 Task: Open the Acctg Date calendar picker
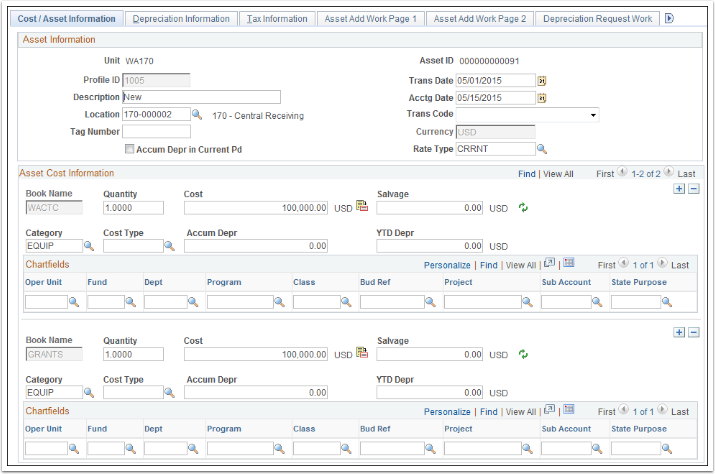pyautogui.click(x=542, y=98)
